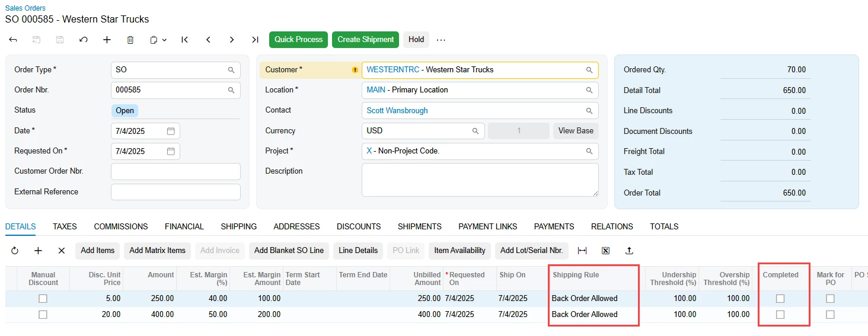The width and height of the screenshot is (868, 336).
Task: Open the clipboard dropdown in toolbar
Action: pos(158,40)
